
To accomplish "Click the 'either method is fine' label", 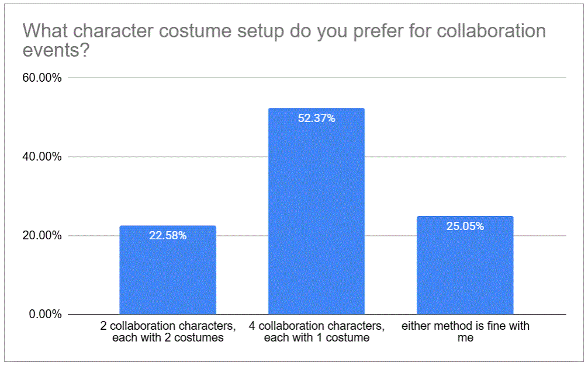I will coord(465,332).
